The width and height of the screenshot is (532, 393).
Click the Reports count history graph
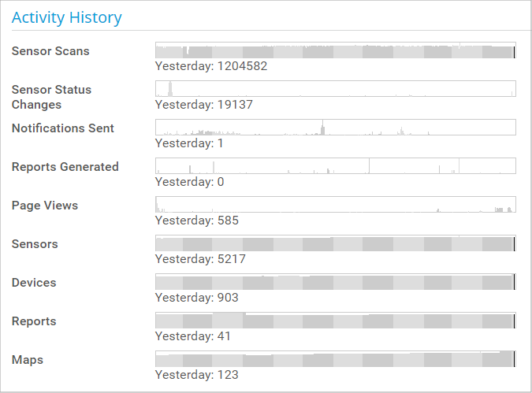click(x=335, y=320)
